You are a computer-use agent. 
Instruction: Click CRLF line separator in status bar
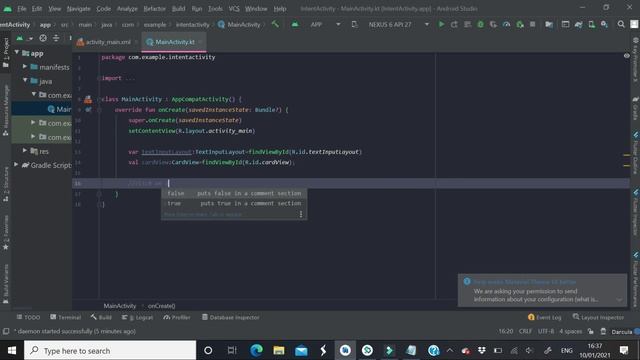pyautogui.click(x=525, y=331)
